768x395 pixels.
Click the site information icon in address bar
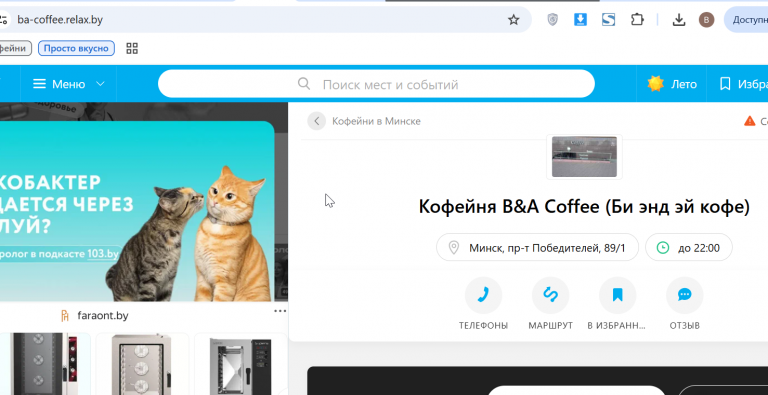[x=3, y=20]
